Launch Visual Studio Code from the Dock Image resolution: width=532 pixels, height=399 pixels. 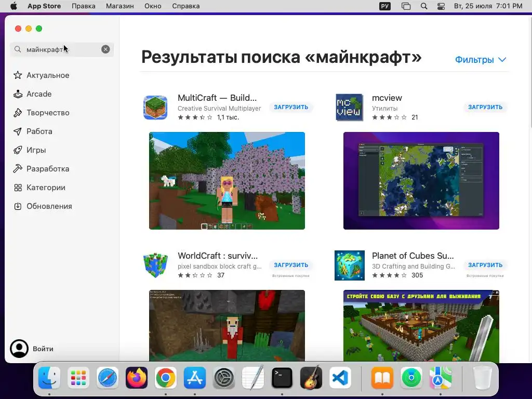point(340,378)
